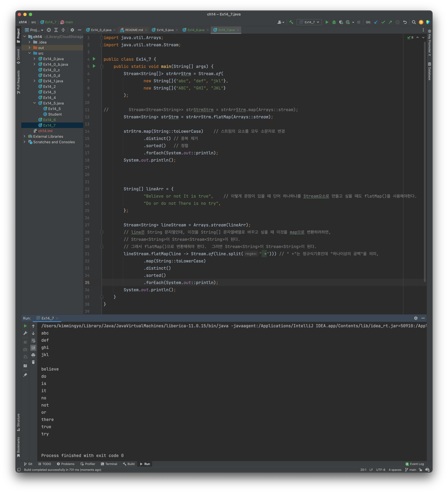The height and width of the screenshot is (493, 448).
Task: Switch to the Ex14_6.java editor tab
Action: click(195, 30)
